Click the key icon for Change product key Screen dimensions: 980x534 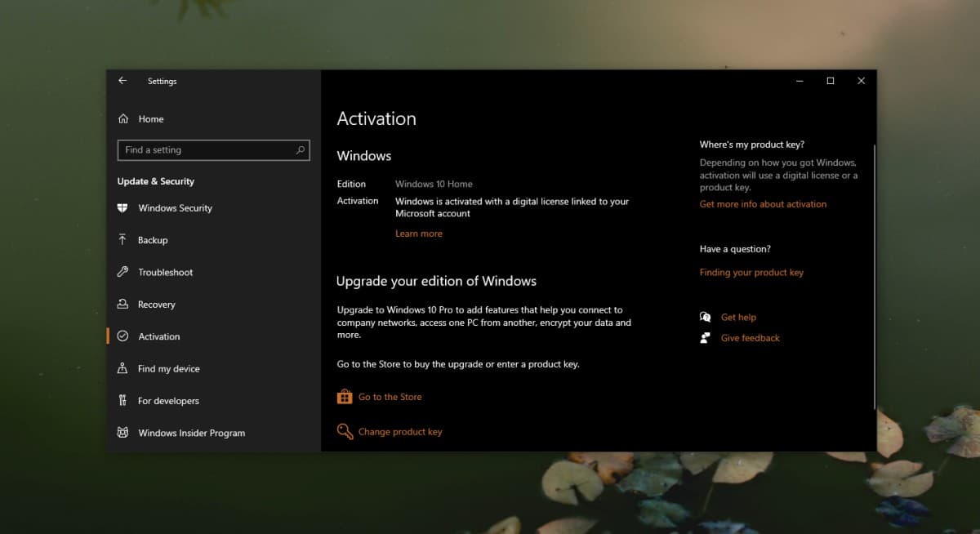click(x=345, y=431)
